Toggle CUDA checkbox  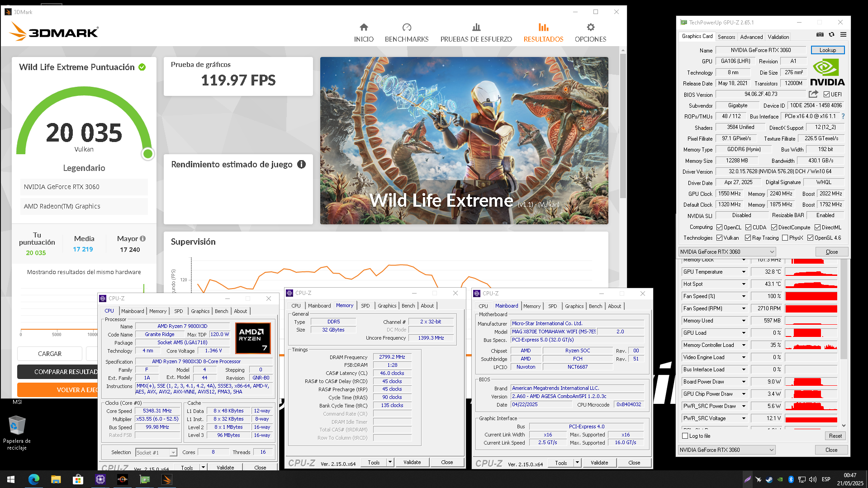748,227
